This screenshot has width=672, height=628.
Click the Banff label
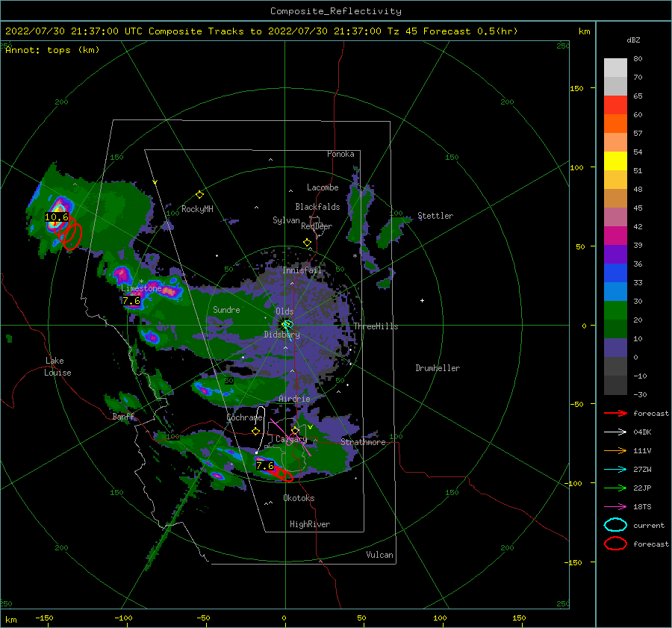[123, 417]
